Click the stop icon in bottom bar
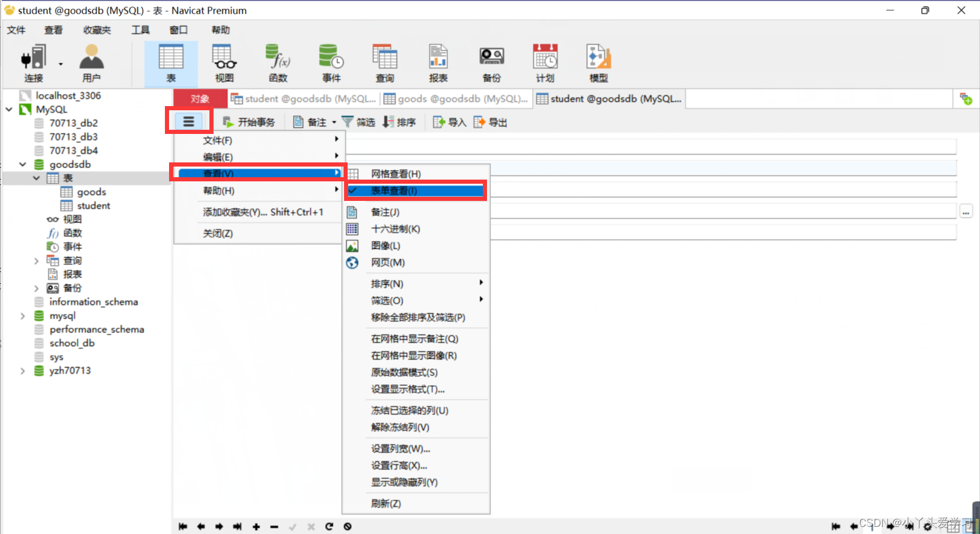Viewport: 980px width, 534px height. (x=348, y=526)
